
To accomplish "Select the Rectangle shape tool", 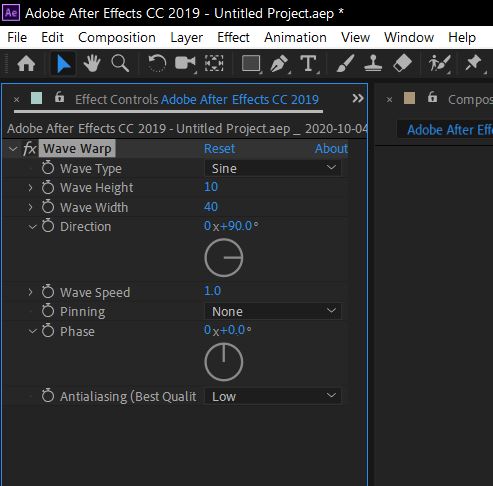I will (x=251, y=63).
